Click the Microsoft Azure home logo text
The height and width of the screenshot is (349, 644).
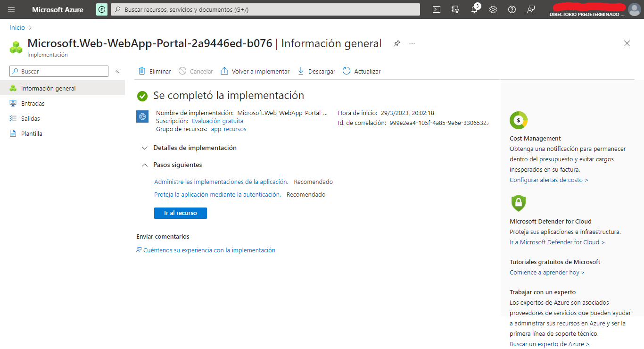tap(58, 9)
